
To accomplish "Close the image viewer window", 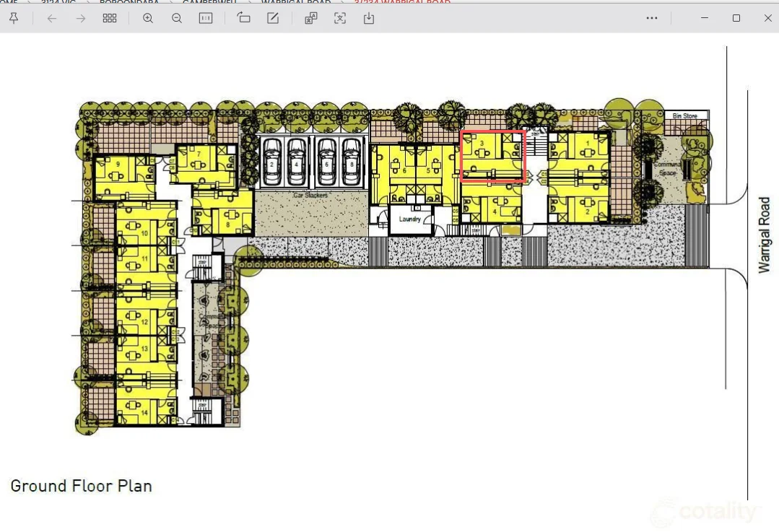I will pyautogui.click(x=767, y=18).
